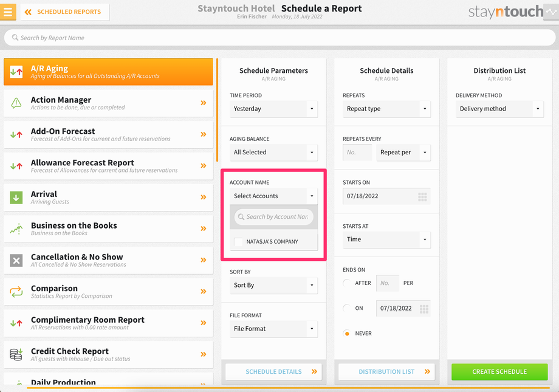Click the Schedule Details button
Image resolution: width=559 pixels, height=392 pixels.
coord(273,372)
